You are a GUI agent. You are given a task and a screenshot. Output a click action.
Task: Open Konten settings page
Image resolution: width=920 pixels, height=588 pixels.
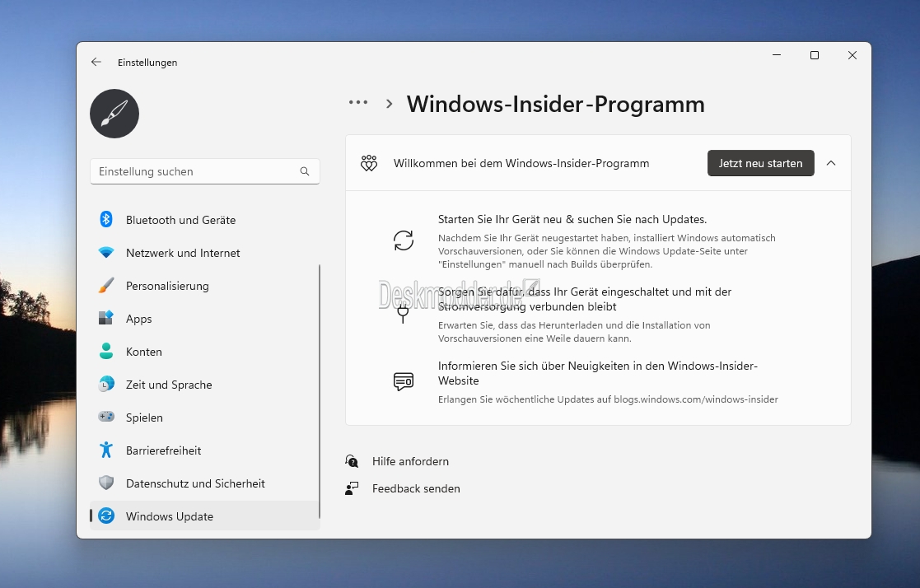click(205, 351)
